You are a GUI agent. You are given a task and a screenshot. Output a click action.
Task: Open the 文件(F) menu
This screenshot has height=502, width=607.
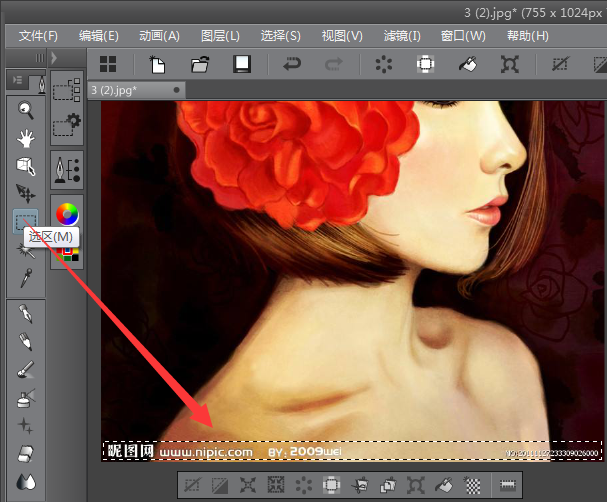(x=38, y=36)
